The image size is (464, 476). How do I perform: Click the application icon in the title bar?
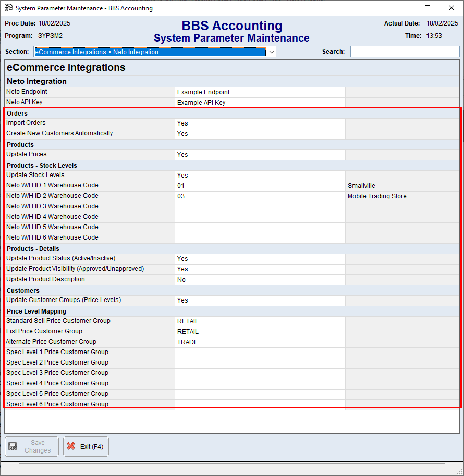tap(9, 8)
